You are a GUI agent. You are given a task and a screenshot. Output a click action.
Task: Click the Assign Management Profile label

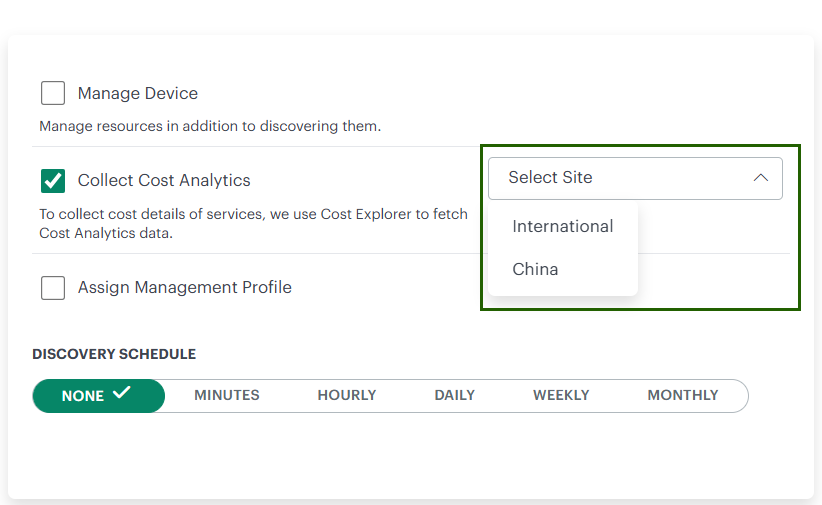(185, 288)
